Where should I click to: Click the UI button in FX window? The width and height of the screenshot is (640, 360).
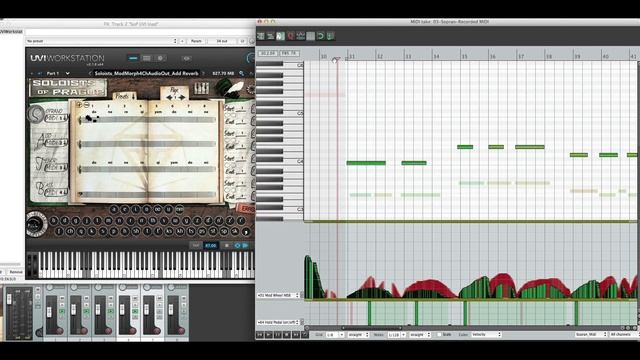(242, 41)
